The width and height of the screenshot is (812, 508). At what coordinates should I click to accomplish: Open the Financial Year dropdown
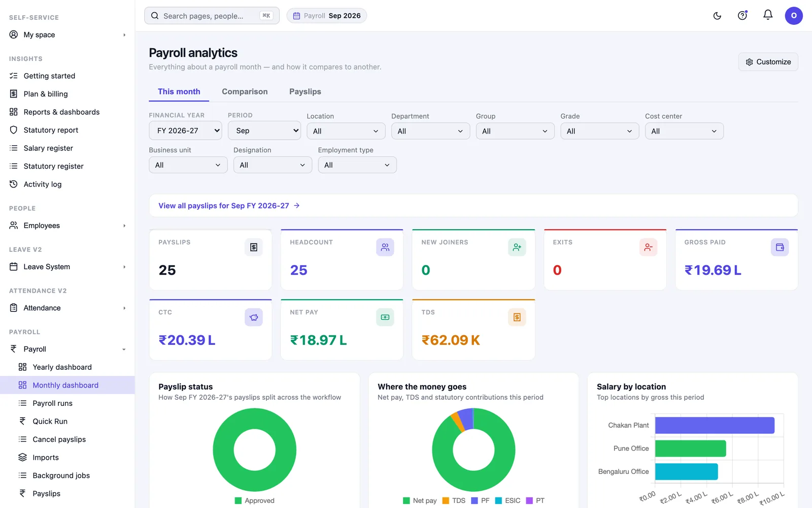(x=185, y=131)
